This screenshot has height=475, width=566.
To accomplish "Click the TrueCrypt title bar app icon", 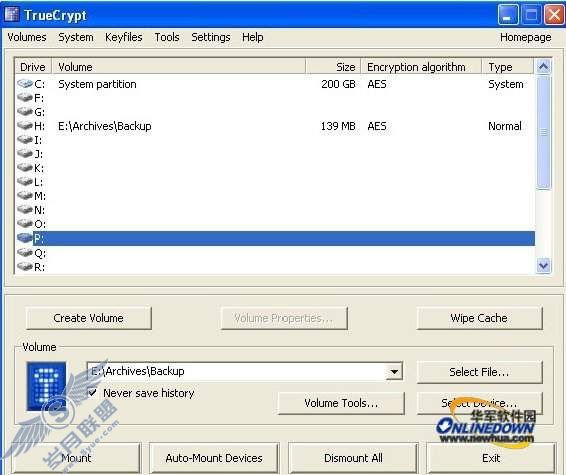I will [x=12, y=14].
